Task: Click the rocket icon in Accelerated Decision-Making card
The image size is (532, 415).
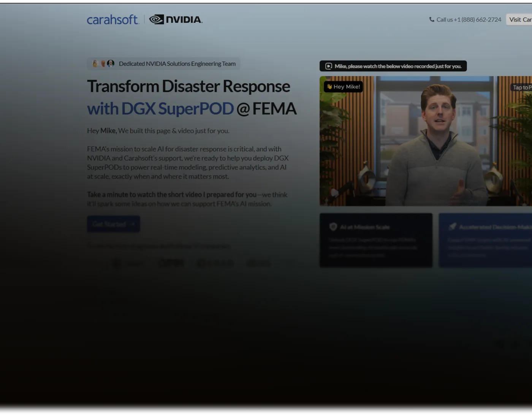Action: [x=452, y=227]
